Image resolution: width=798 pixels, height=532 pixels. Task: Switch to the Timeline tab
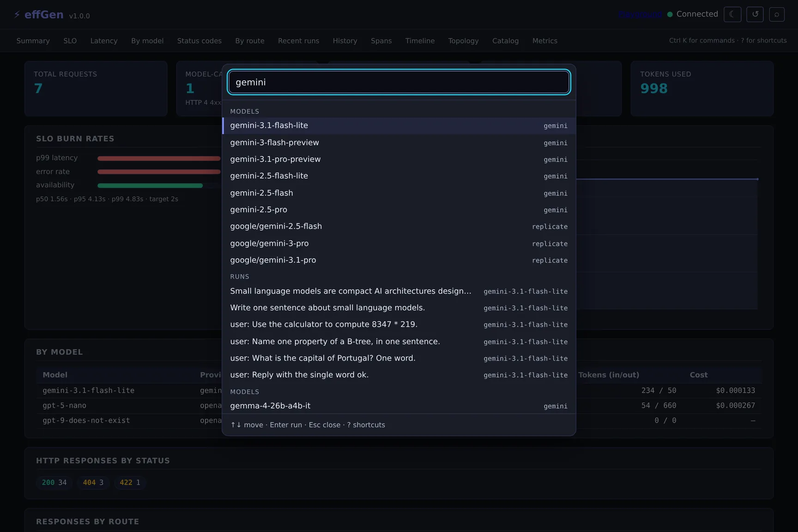[x=420, y=41]
